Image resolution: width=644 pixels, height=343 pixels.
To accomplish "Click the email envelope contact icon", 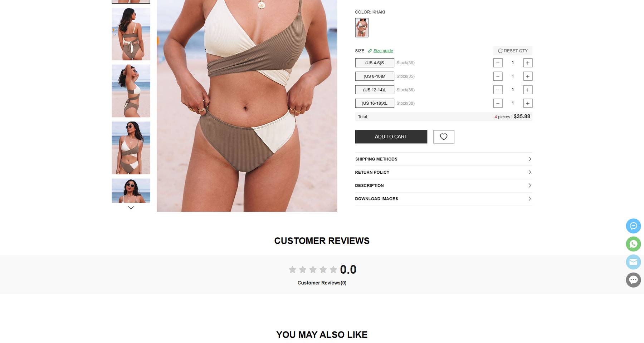I will pyautogui.click(x=633, y=262).
